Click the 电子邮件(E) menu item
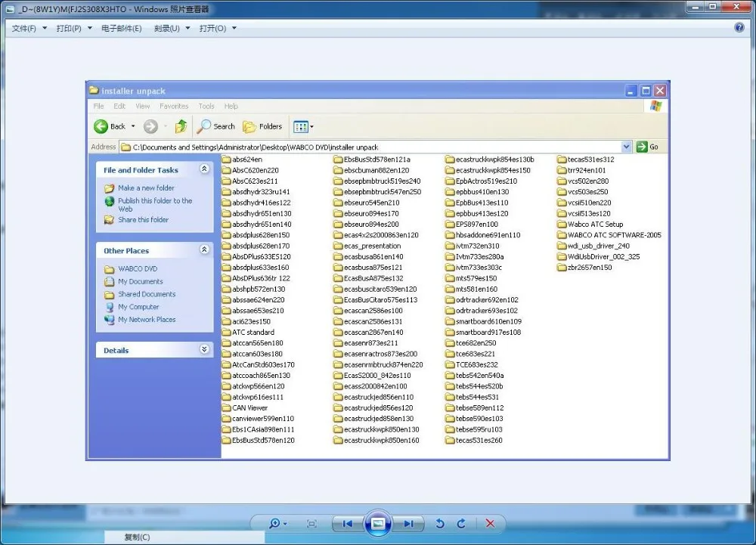This screenshot has width=756, height=545. click(122, 29)
